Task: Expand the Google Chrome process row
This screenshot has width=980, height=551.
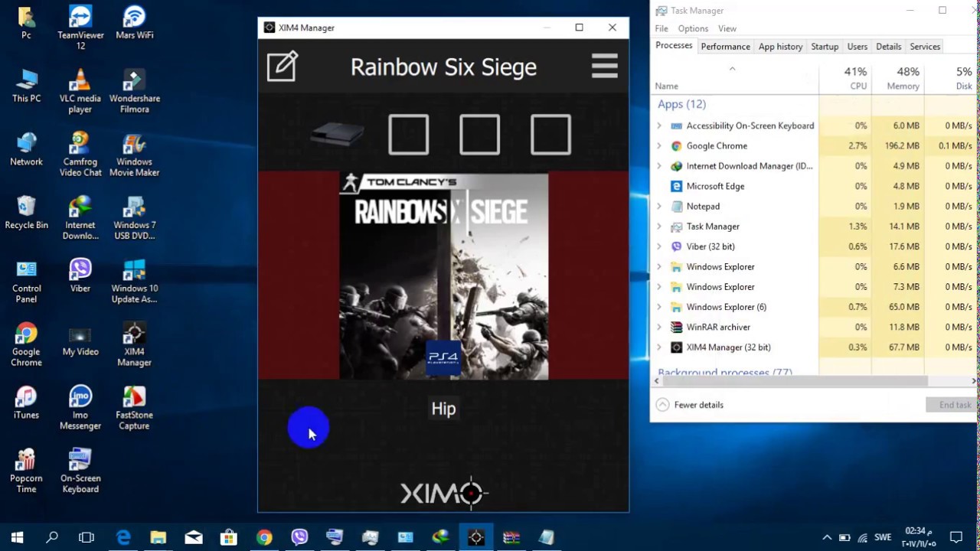Action: [659, 145]
